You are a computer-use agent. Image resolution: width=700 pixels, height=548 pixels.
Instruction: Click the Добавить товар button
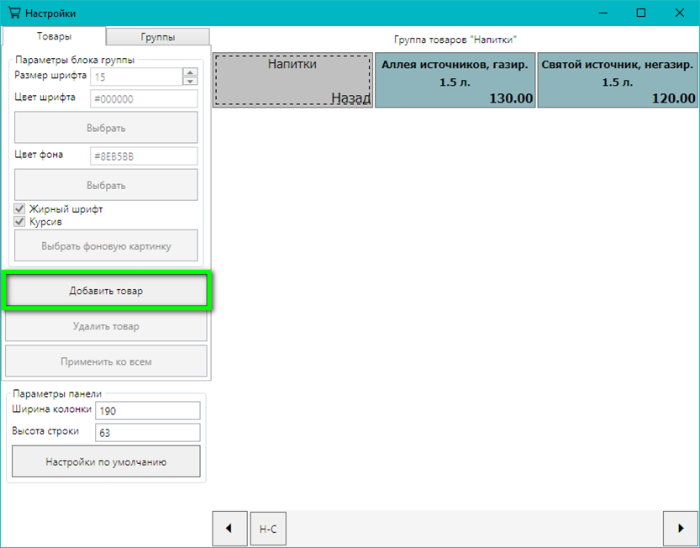(x=106, y=291)
